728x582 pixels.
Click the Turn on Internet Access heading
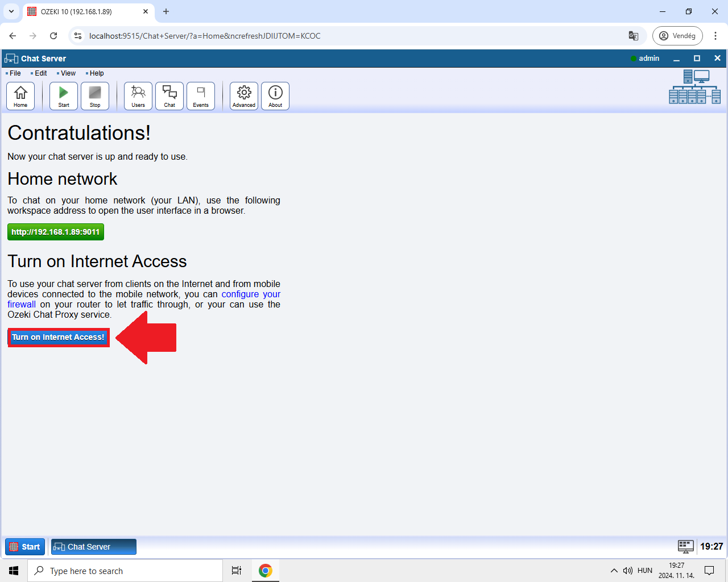coord(97,261)
